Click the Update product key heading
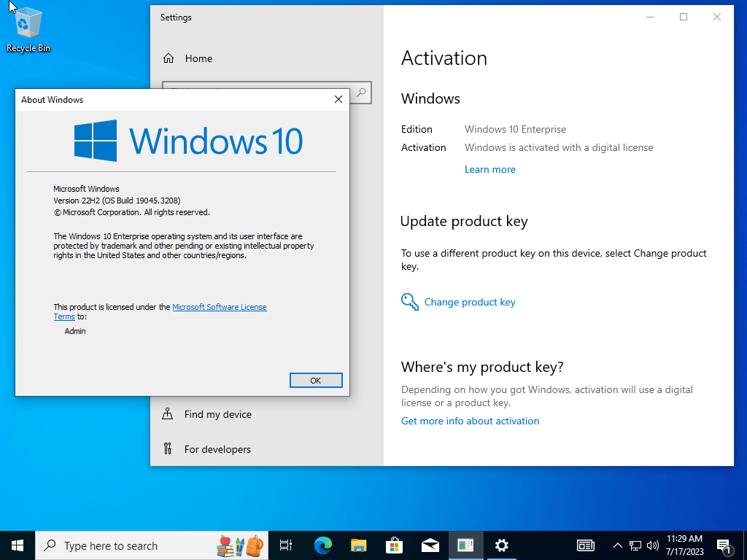This screenshot has width=747, height=560. (x=464, y=222)
